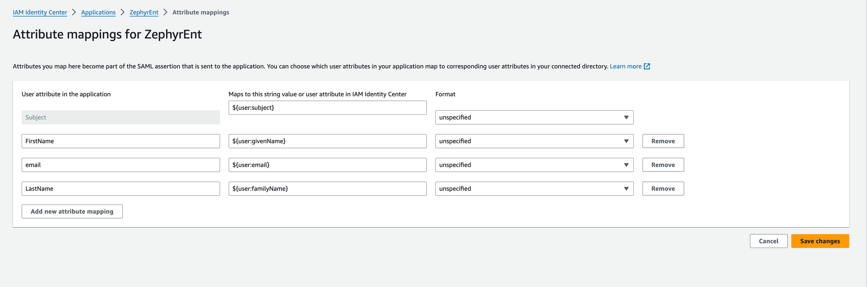Cancel the attribute mapping edits
The height and width of the screenshot is (287, 868).
pyautogui.click(x=768, y=241)
